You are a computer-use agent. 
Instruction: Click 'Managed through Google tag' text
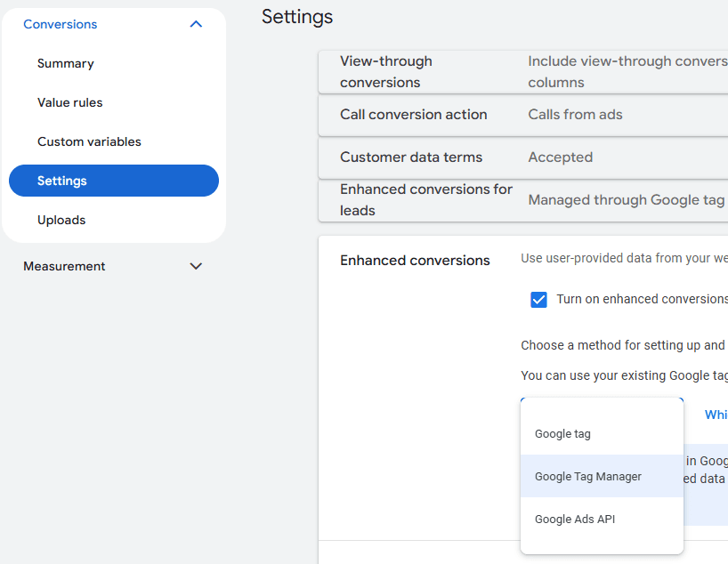click(x=627, y=200)
